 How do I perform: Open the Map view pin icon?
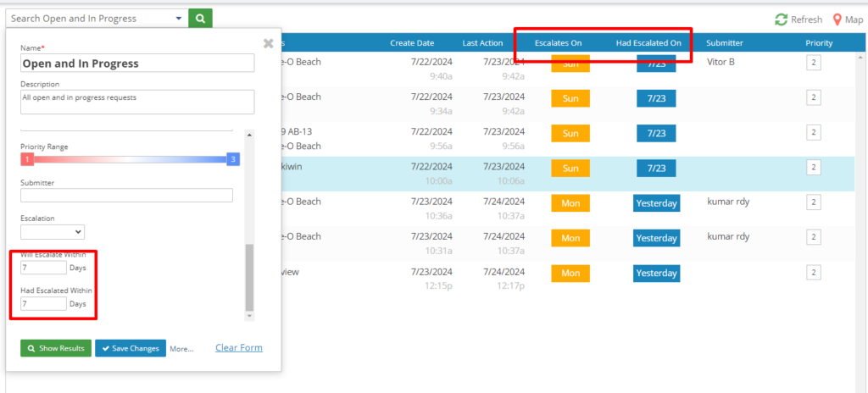[x=837, y=19]
